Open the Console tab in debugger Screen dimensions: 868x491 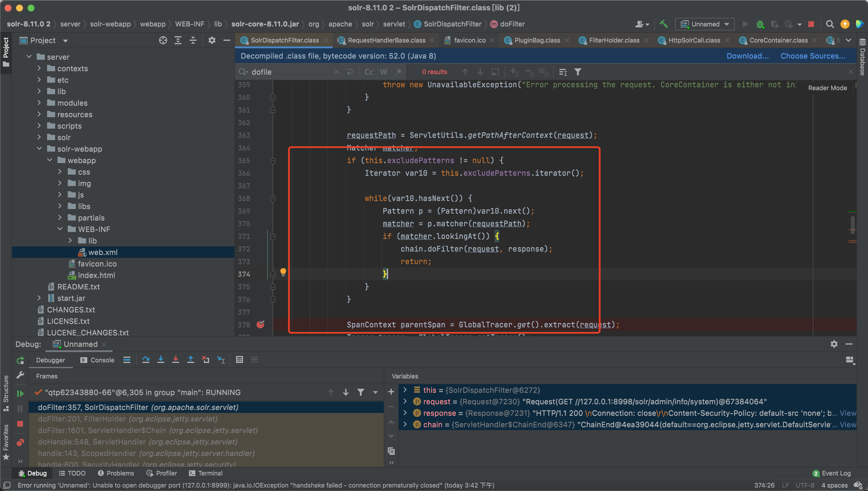pyautogui.click(x=97, y=360)
